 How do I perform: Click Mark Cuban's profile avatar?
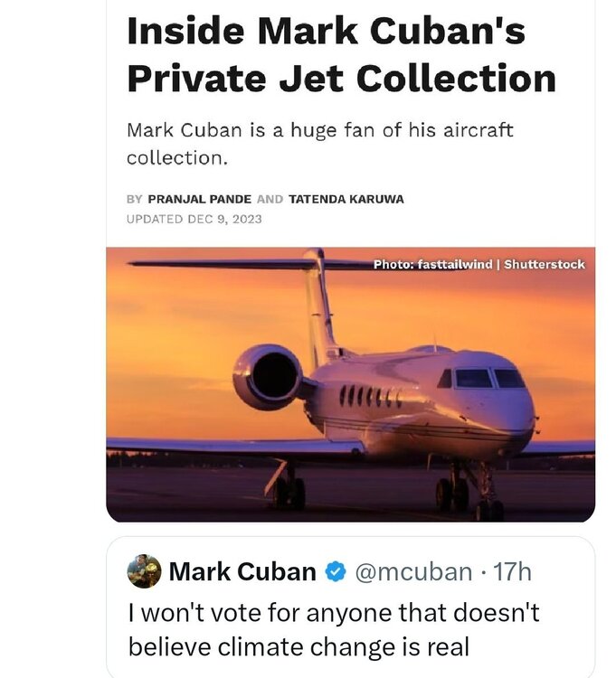[x=145, y=571]
